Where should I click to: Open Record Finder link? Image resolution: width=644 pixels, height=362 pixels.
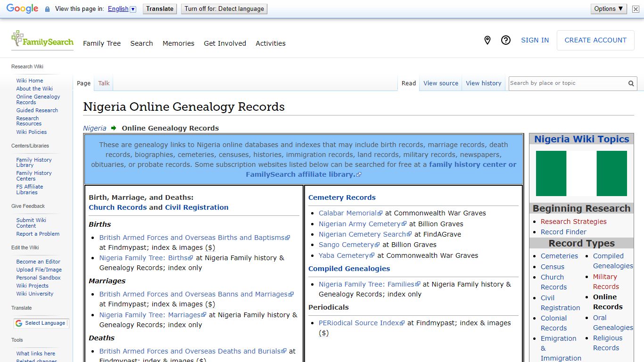[x=564, y=232]
